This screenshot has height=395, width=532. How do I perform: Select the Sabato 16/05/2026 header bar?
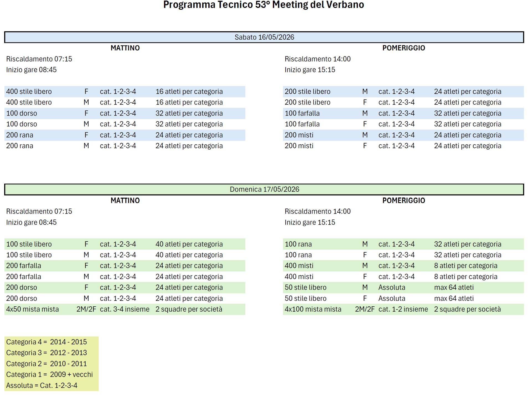264,37
